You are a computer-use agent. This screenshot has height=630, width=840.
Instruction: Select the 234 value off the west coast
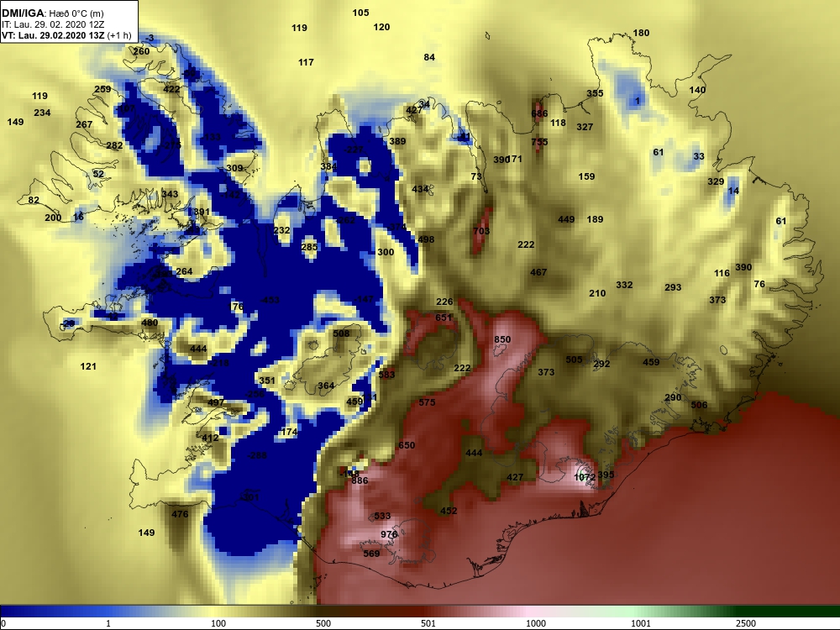(42, 113)
